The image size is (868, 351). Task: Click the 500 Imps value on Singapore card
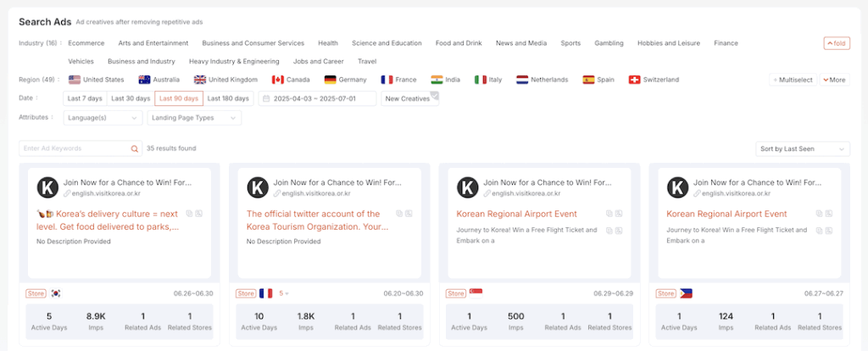point(516,317)
